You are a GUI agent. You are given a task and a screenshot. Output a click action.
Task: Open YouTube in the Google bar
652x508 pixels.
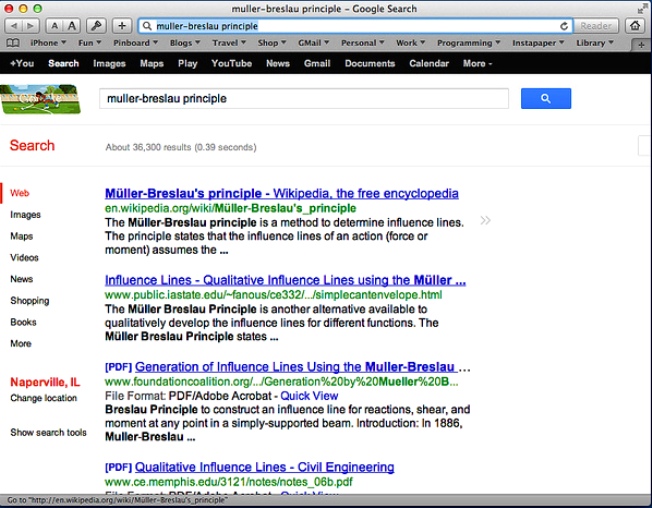coord(232,63)
